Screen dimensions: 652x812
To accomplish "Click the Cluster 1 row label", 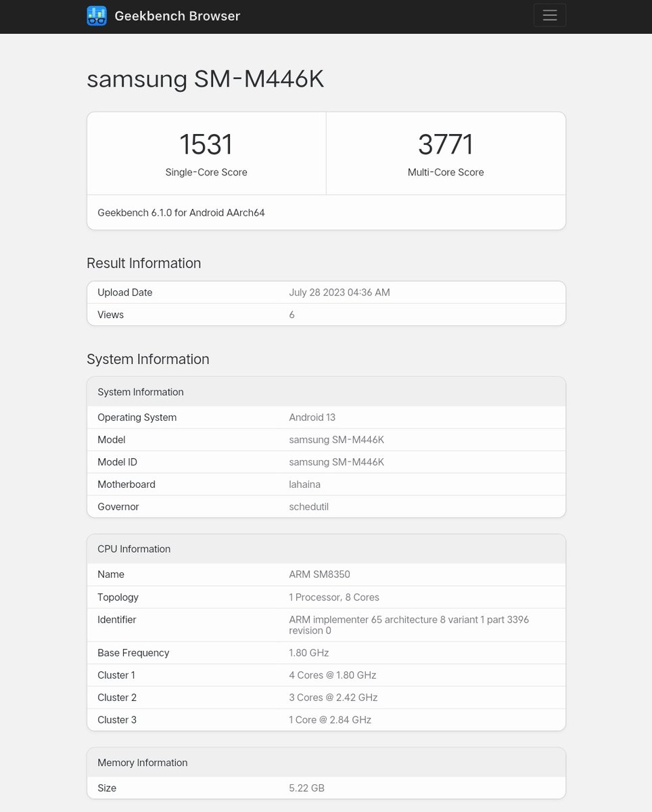I will 116,675.
